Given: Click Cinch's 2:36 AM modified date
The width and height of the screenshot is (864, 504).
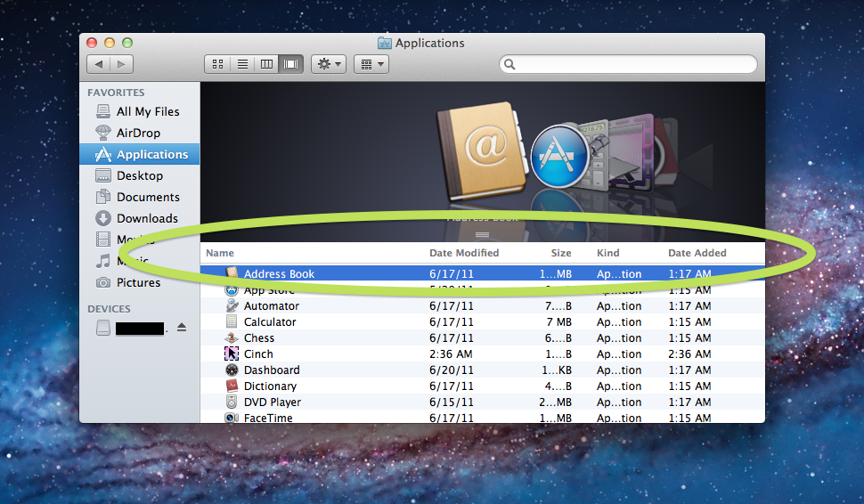Looking at the screenshot, I should click(x=451, y=354).
